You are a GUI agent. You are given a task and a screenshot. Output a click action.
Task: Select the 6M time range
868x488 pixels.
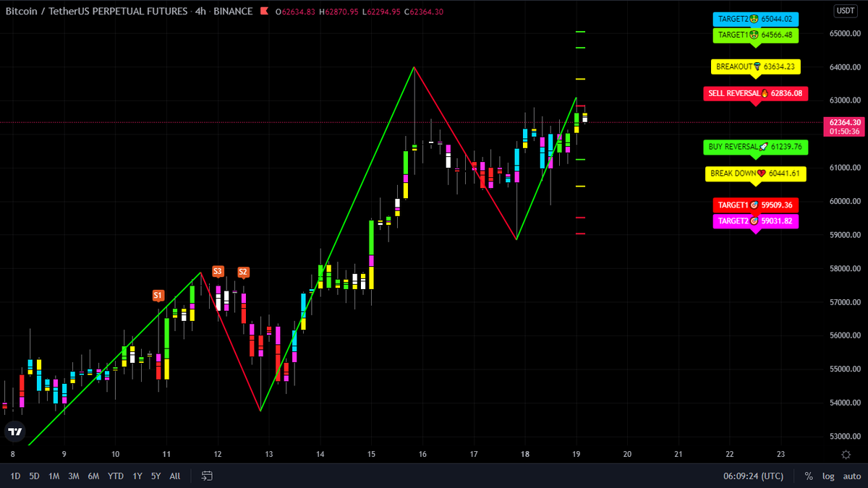pyautogui.click(x=93, y=476)
